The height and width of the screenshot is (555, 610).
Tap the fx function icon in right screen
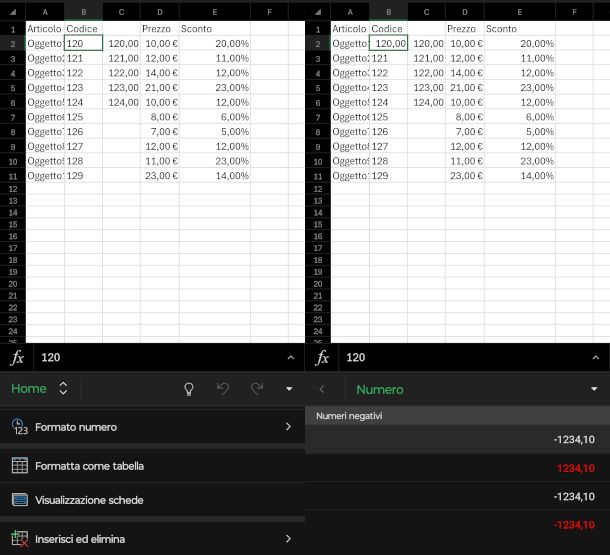click(322, 357)
